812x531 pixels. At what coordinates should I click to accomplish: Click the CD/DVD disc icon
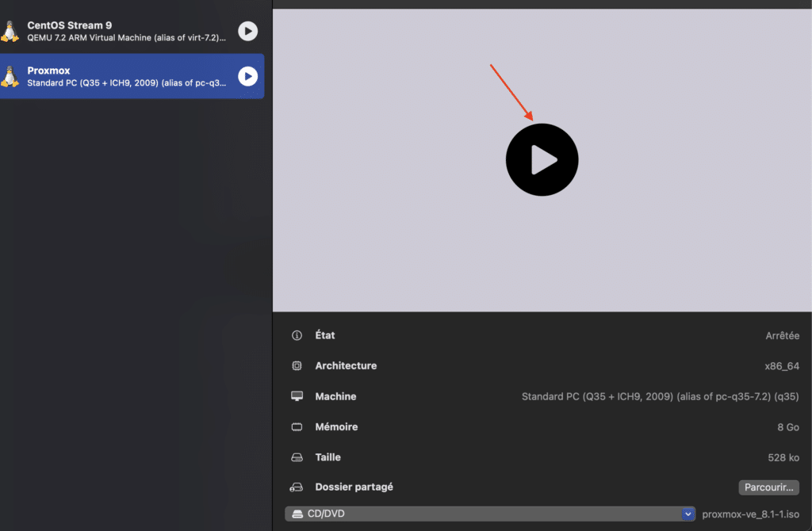click(297, 514)
